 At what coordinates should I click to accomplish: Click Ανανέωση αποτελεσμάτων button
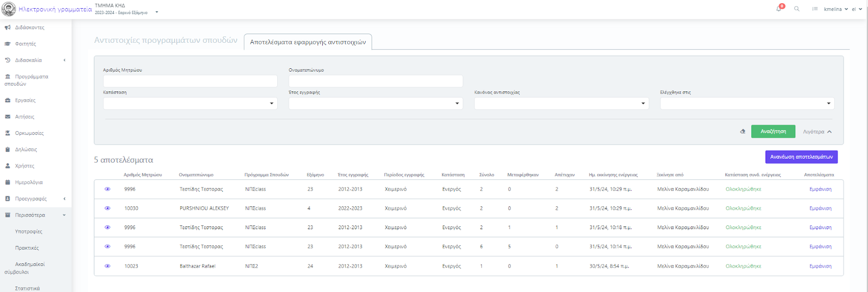(801, 157)
